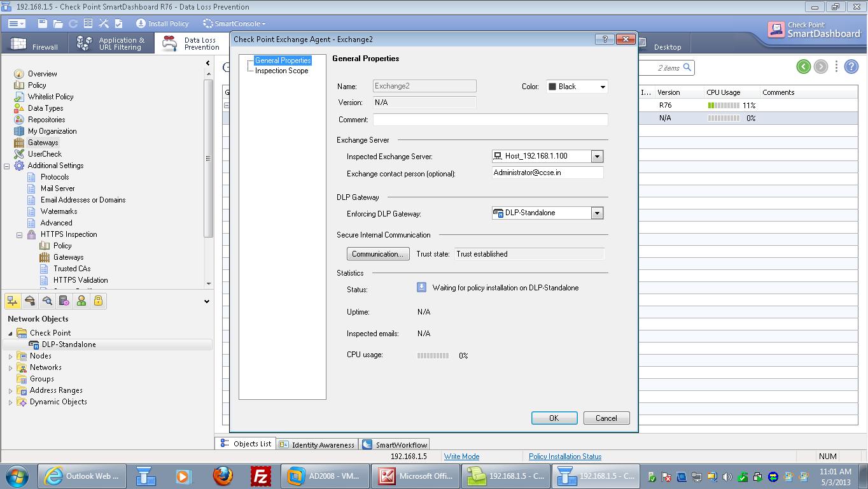This screenshot has width=868, height=489.
Task: Click the search magnifier in items field
Action: click(687, 67)
